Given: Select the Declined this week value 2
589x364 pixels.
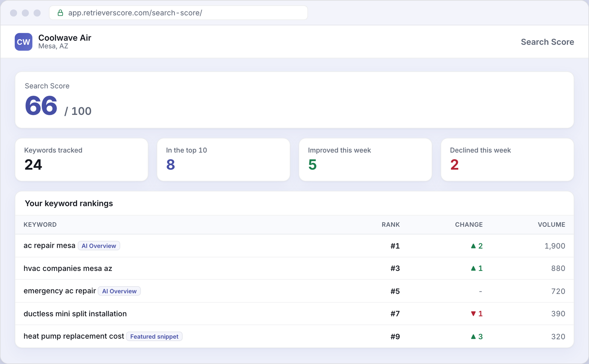Looking at the screenshot, I should (x=454, y=165).
